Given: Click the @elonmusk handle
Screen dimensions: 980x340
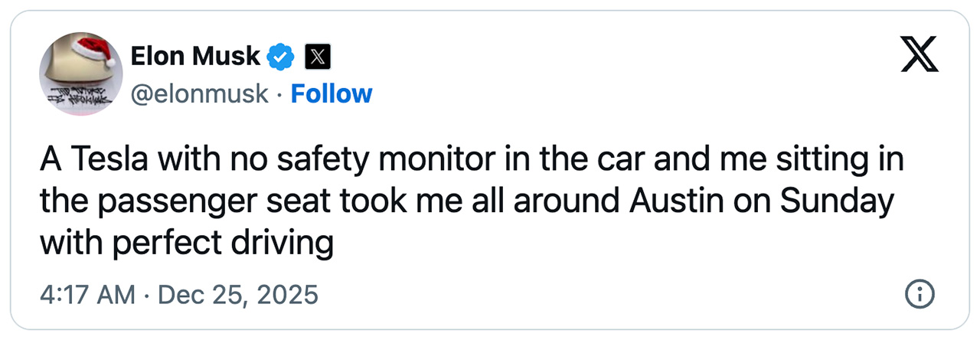Looking at the screenshot, I should tap(200, 93).
